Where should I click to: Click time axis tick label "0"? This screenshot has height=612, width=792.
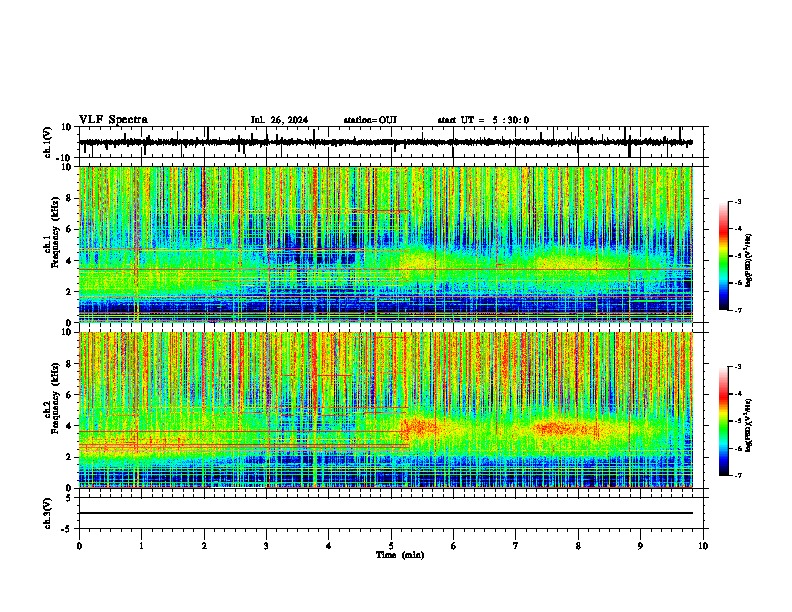[79, 546]
